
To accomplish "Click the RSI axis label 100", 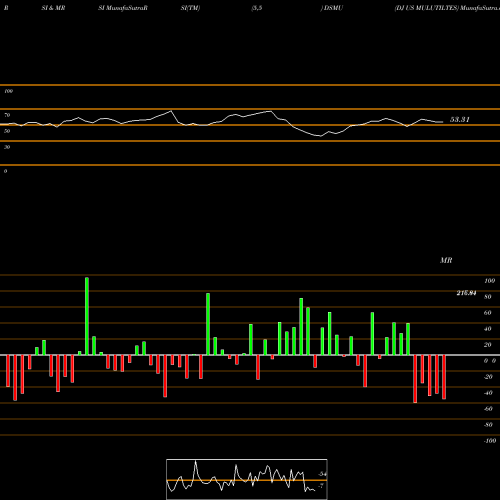I will pyautogui.click(x=8, y=91).
